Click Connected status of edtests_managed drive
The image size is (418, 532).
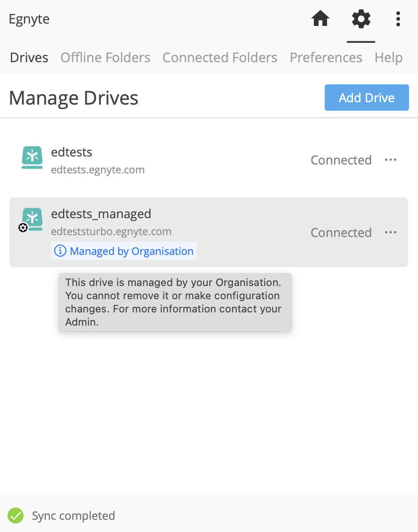[x=341, y=232]
